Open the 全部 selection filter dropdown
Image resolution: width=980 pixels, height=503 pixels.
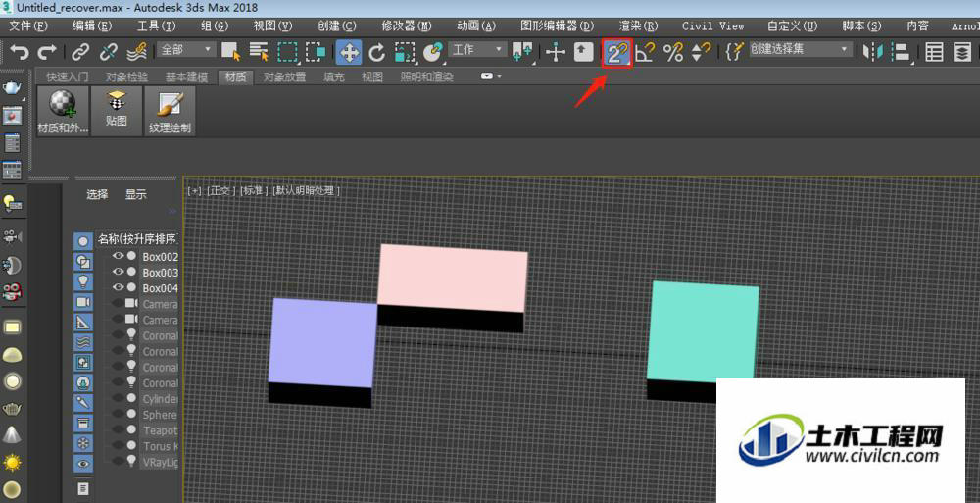click(186, 49)
